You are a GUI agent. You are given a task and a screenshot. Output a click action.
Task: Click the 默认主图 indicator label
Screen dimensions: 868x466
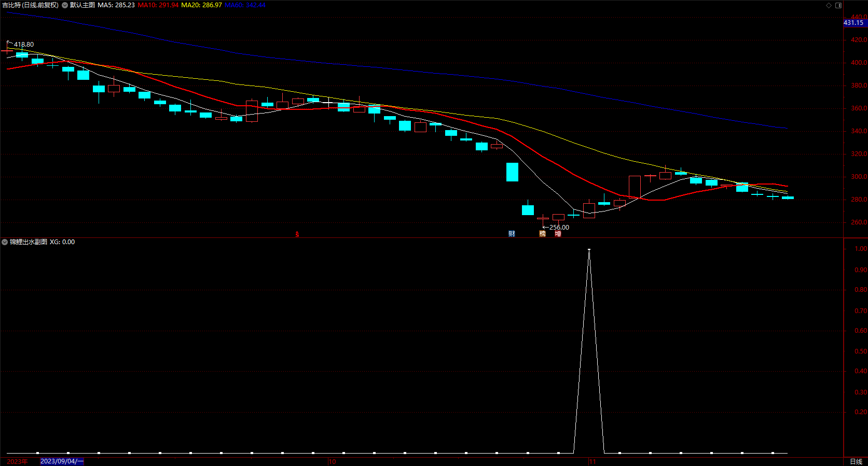pos(82,5)
